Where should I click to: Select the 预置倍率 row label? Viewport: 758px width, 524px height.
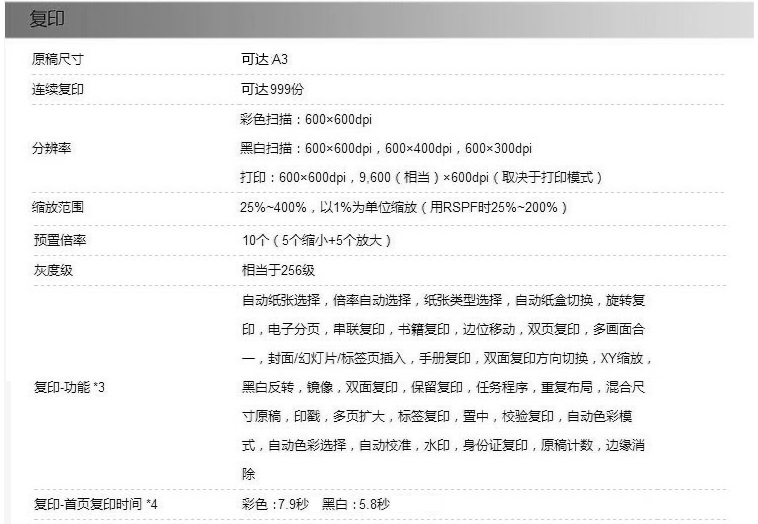click(57, 240)
